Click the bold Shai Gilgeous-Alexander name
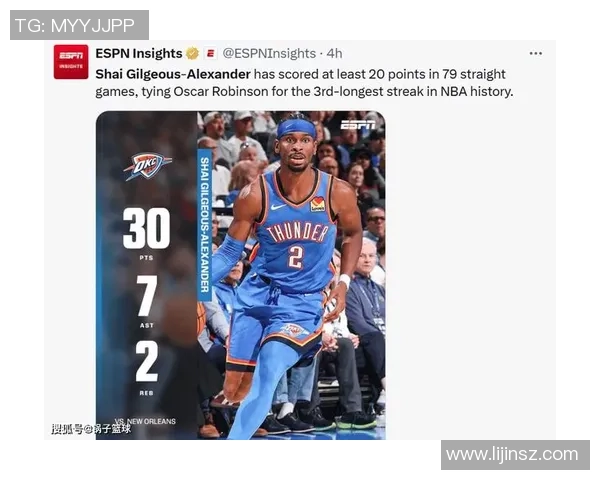This screenshot has width=600, height=480. pos(173,74)
